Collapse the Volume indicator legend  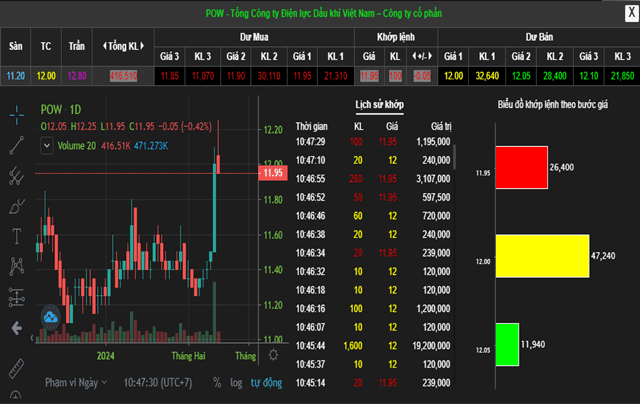tap(47, 146)
